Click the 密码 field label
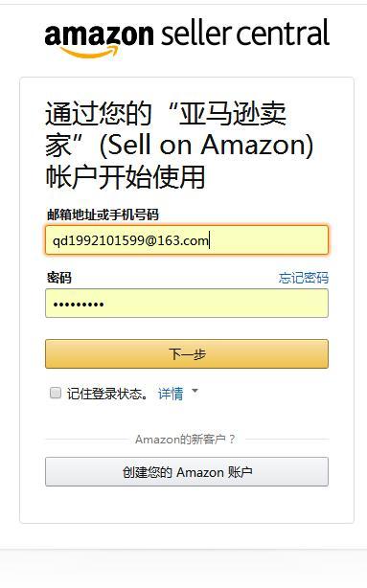The width and height of the screenshot is (367, 588). click(x=58, y=278)
